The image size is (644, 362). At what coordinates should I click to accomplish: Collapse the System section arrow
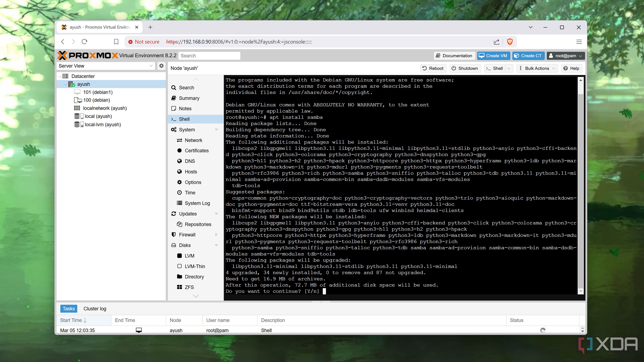[x=217, y=130]
